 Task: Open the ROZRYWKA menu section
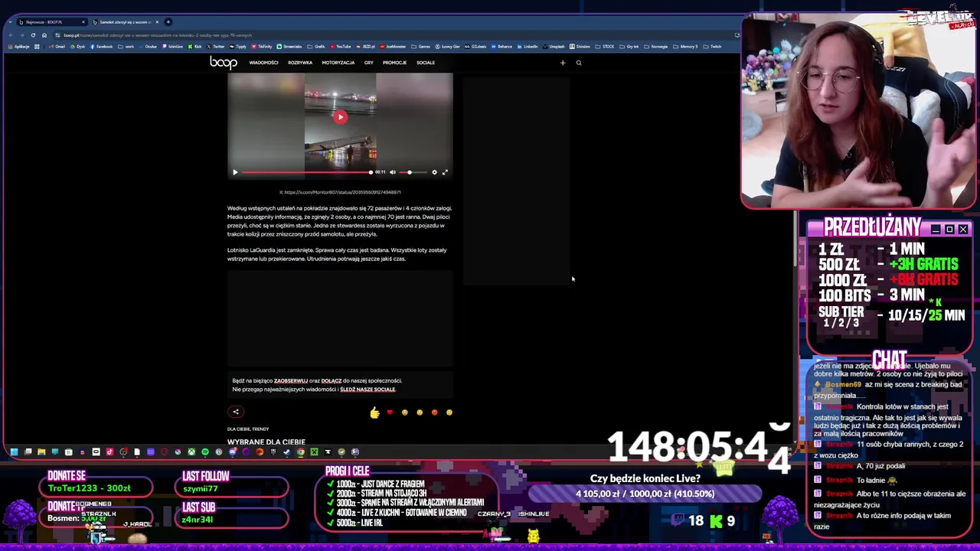[300, 63]
